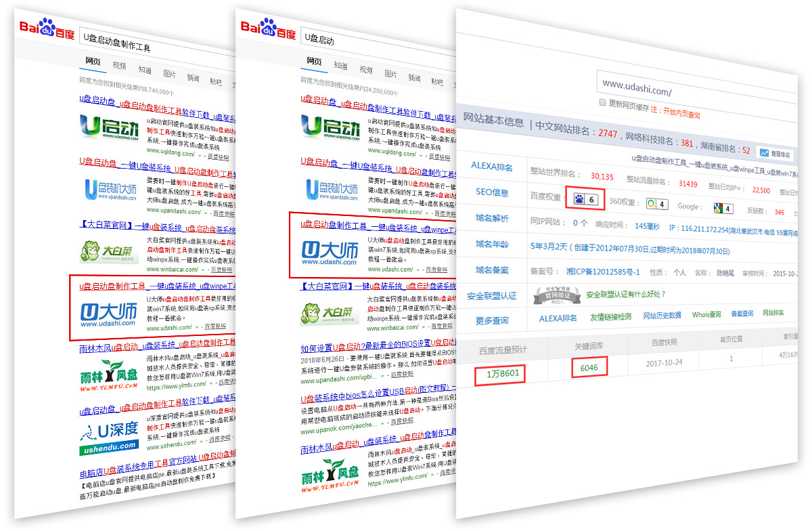Click the 安全联盟 官网验证 badge

(x=558, y=295)
